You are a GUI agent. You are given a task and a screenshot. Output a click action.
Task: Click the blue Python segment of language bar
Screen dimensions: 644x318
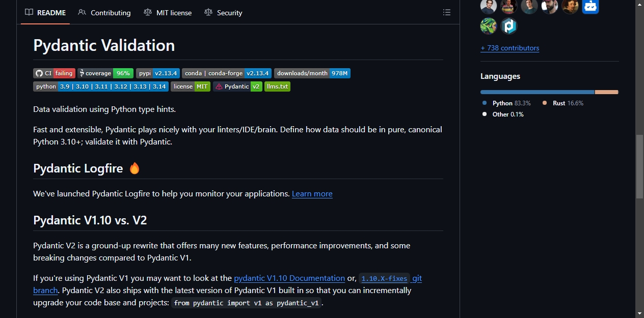tap(538, 92)
